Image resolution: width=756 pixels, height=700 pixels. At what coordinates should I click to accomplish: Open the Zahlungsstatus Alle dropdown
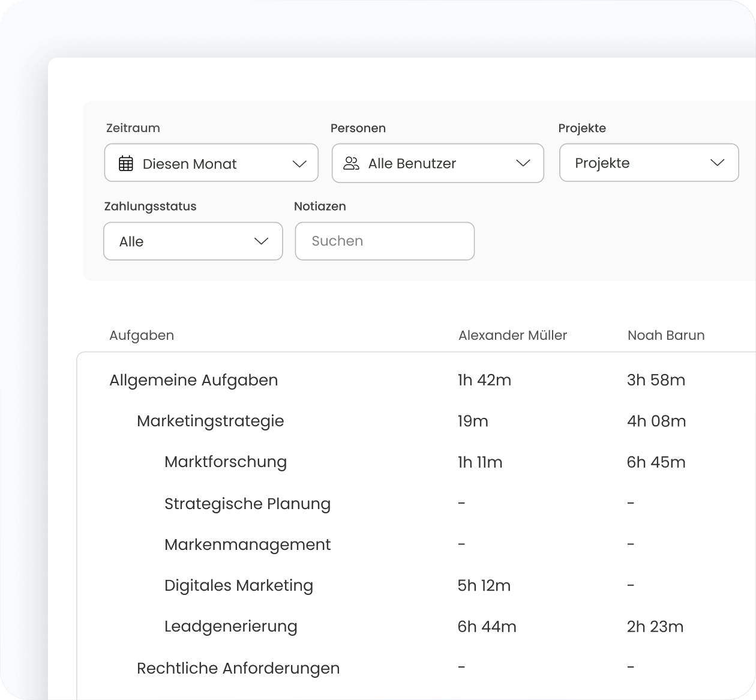click(x=193, y=241)
